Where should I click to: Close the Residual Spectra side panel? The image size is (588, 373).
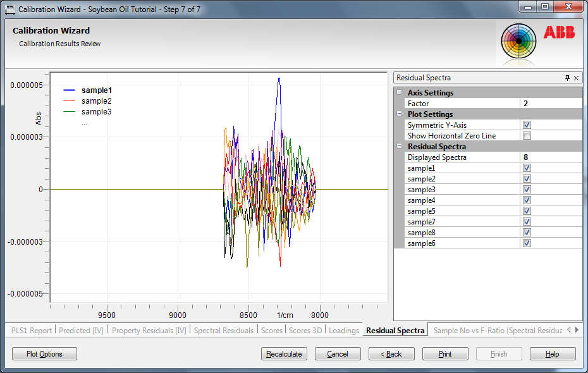coord(576,78)
